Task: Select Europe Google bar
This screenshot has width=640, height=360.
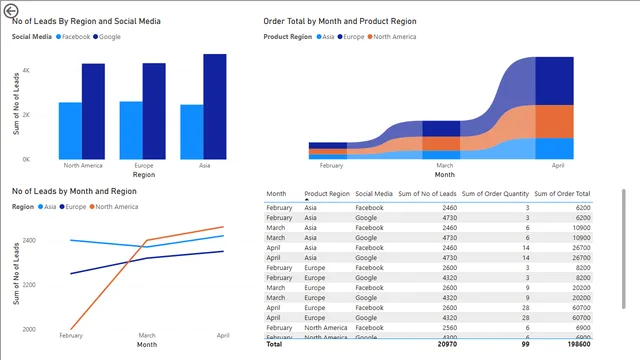Action: point(154,111)
